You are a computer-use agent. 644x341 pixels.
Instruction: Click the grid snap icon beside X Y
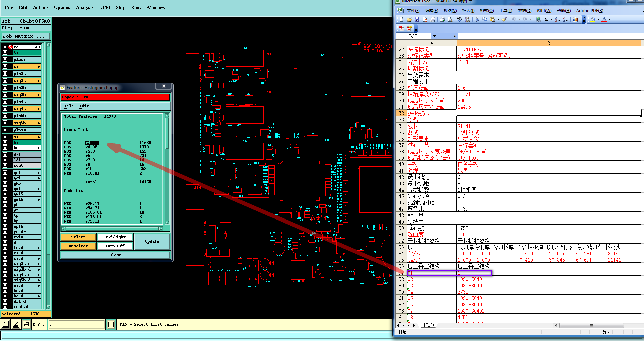(27, 324)
